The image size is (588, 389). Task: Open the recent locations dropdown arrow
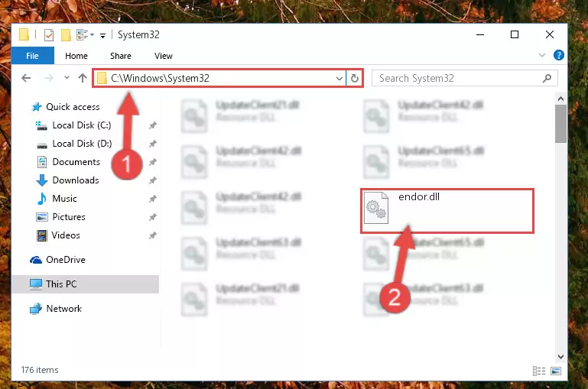[x=67, y=78]
